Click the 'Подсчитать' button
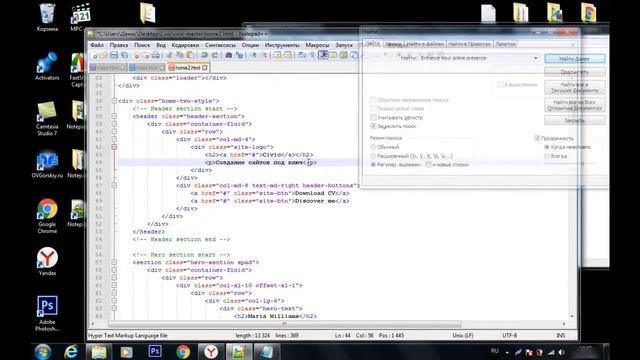Screen dimensions: 640x360 point(574,72)
